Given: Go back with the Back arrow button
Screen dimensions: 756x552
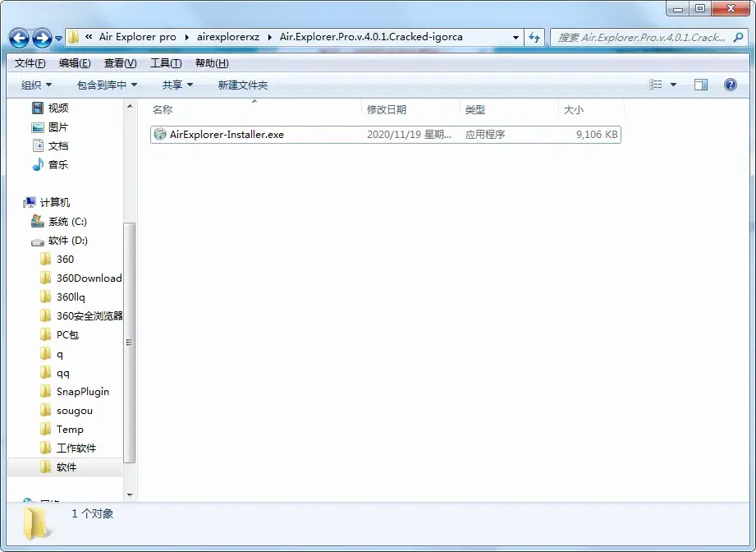Looking at the screenshot, I should click(x=20, y=38).
